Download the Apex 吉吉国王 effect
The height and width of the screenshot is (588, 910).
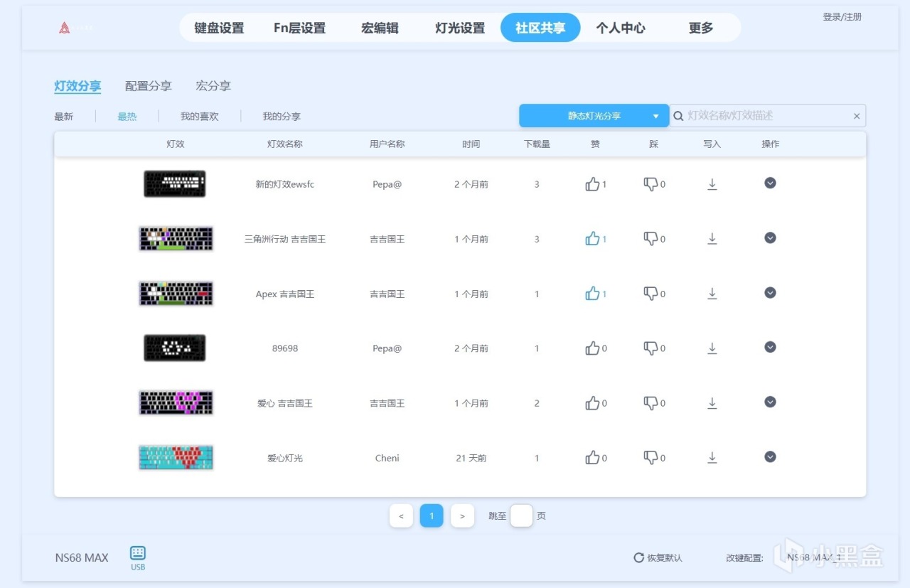pos(712,294)
